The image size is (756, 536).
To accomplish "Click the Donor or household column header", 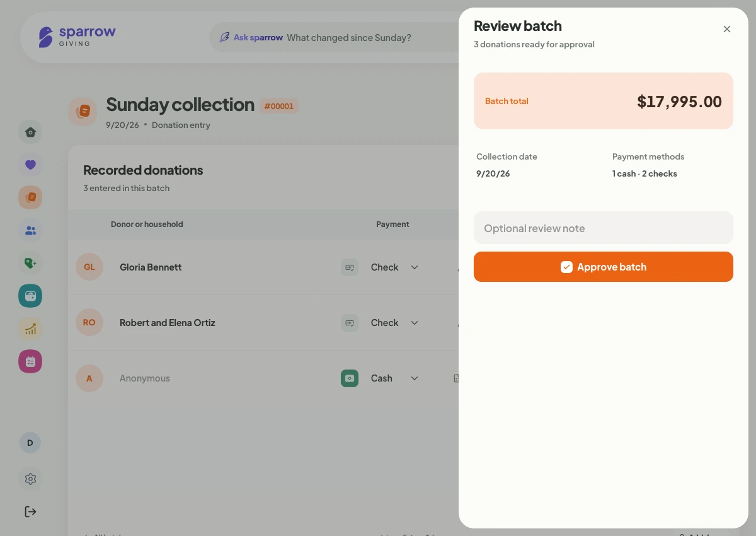I will pyautogui.click(x=147, y=224).
